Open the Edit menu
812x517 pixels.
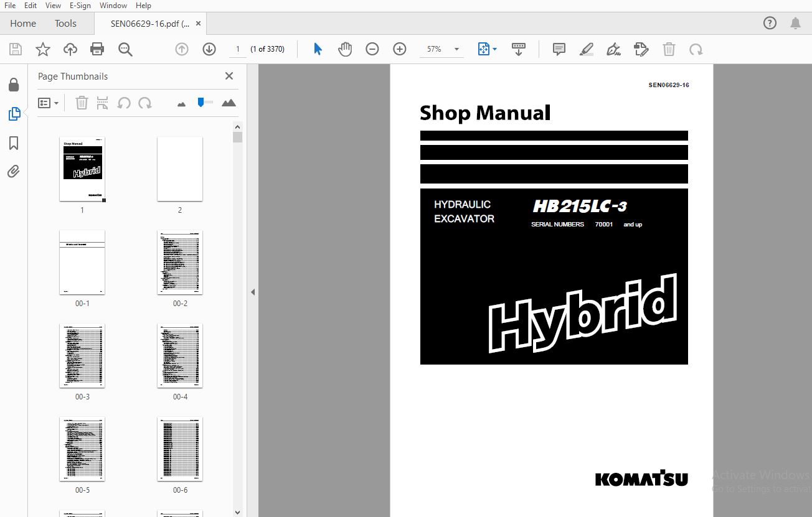click(31, 6)
